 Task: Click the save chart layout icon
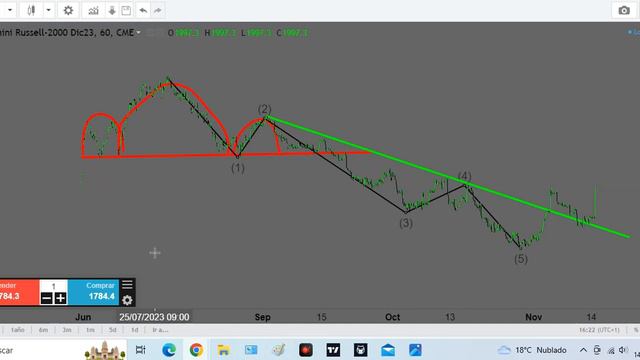[x=126, y=11]
